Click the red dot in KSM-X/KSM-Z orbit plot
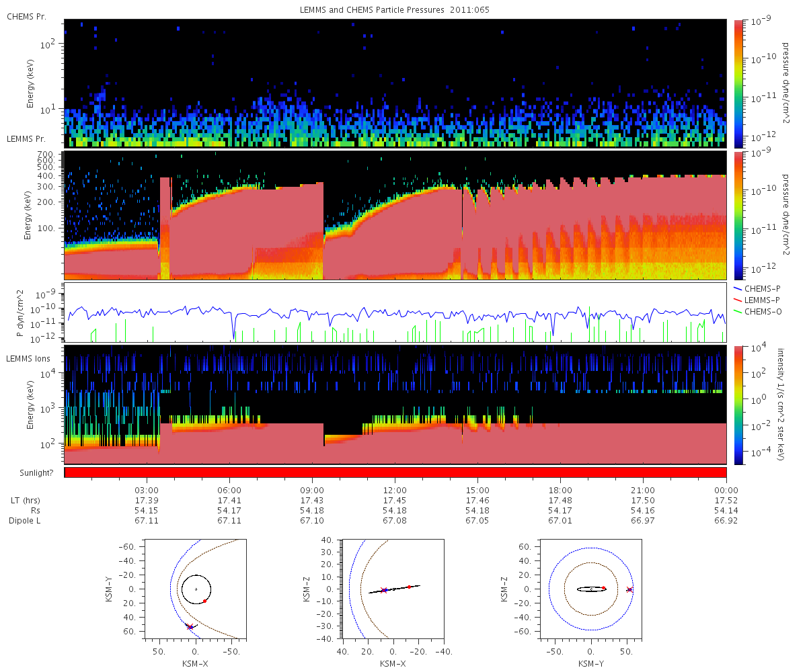Viewport: 807px width, 672px height. pyautogui.click(x=409, y=587)
